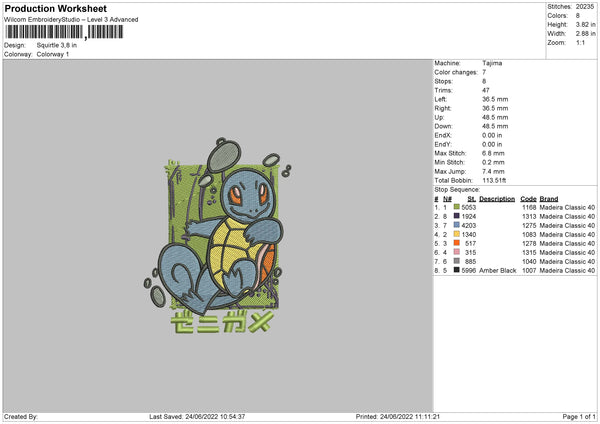Click thread code '1168' in the first row
This screenshot has width=600, height=424.
pyautogui.click(x=529, y=207)
